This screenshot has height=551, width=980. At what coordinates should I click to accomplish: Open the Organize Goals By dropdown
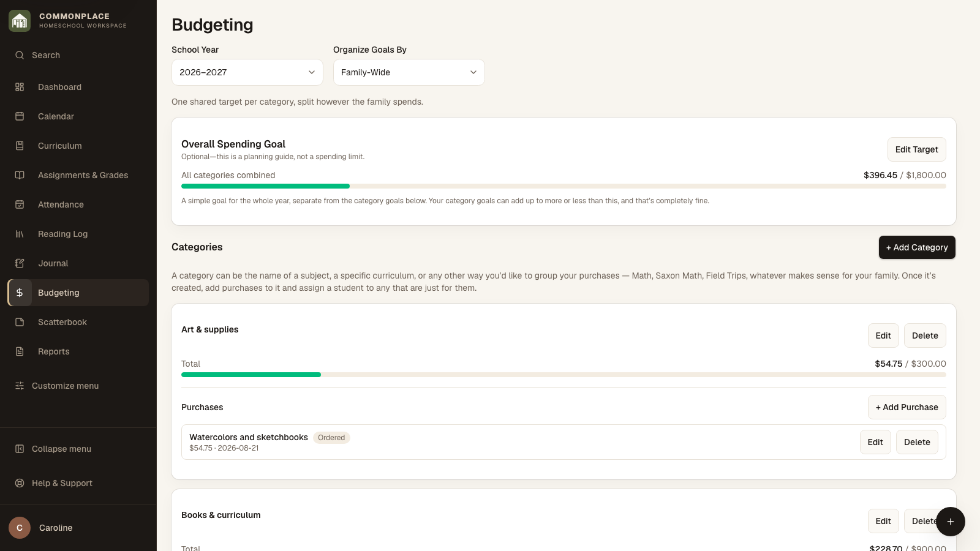coord(409,72)
